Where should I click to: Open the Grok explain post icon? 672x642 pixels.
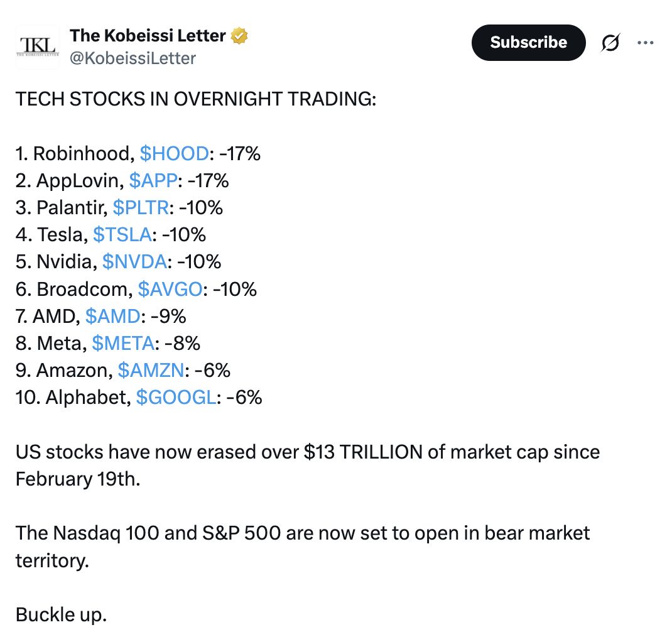pos(610,43)
